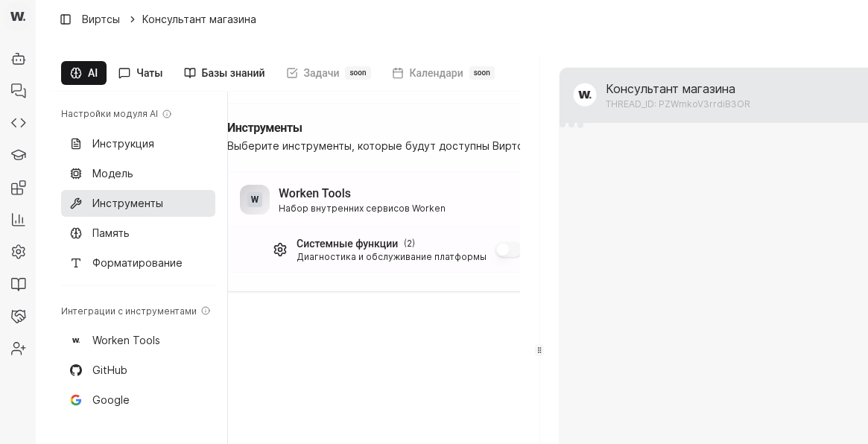Click the handshake partners icon

(x=18, y=316)
